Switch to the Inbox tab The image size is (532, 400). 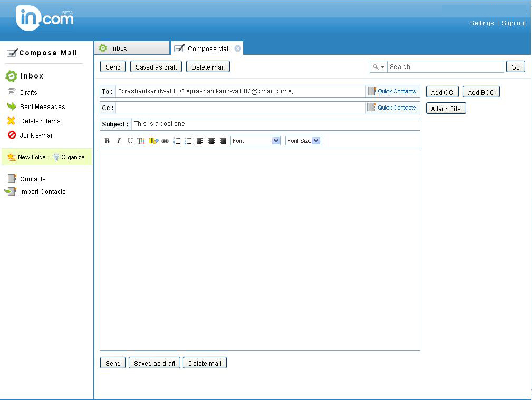click(x=132, y=48)
